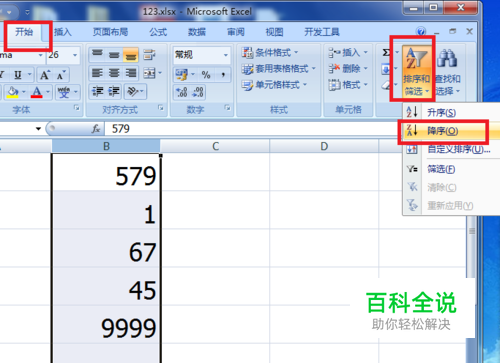Screen dimensions: 500x363
Task: Select the cell containing 9999
Action: click(106, 325)
